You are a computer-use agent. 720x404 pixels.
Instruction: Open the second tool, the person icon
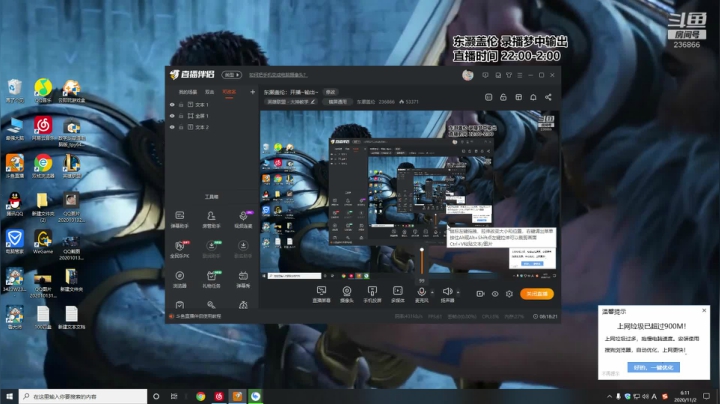pyautogui.click(x=211, y=219)
